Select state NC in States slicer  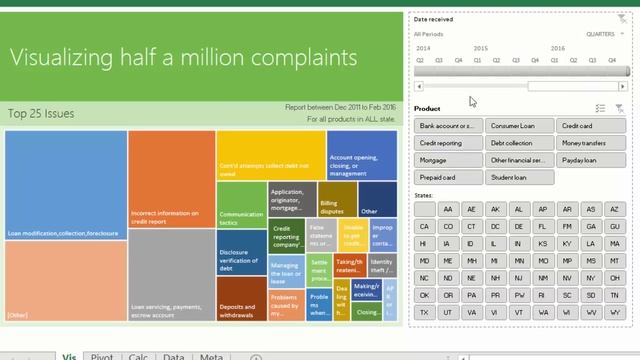(x=424, y=278)
